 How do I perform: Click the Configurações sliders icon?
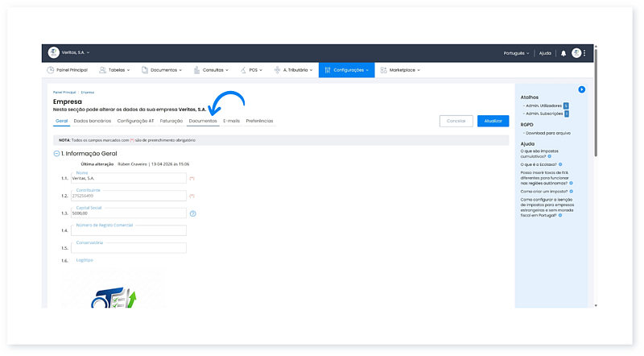point(328,70)
